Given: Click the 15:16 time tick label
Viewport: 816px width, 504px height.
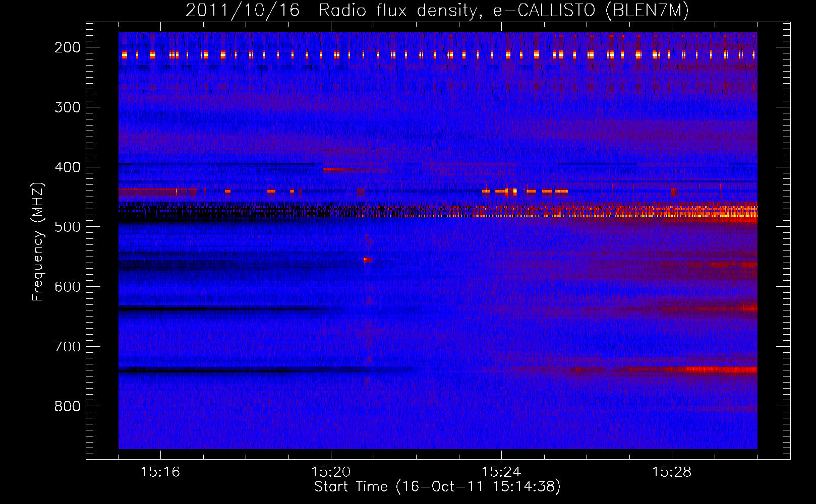Looking at the screenshot, I should coord(160,472).
